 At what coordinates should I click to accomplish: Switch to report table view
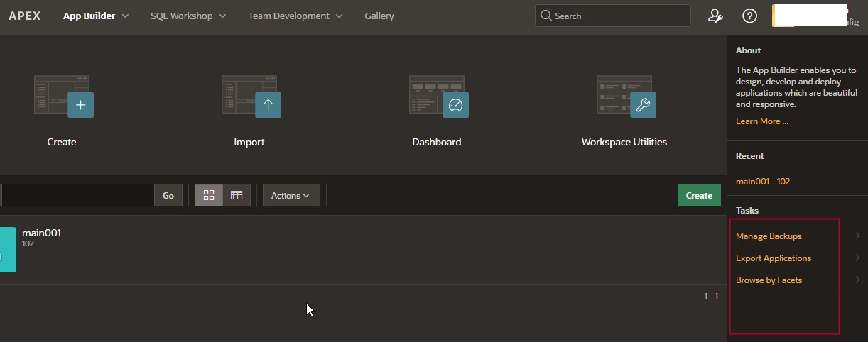(x=237, y=195)
